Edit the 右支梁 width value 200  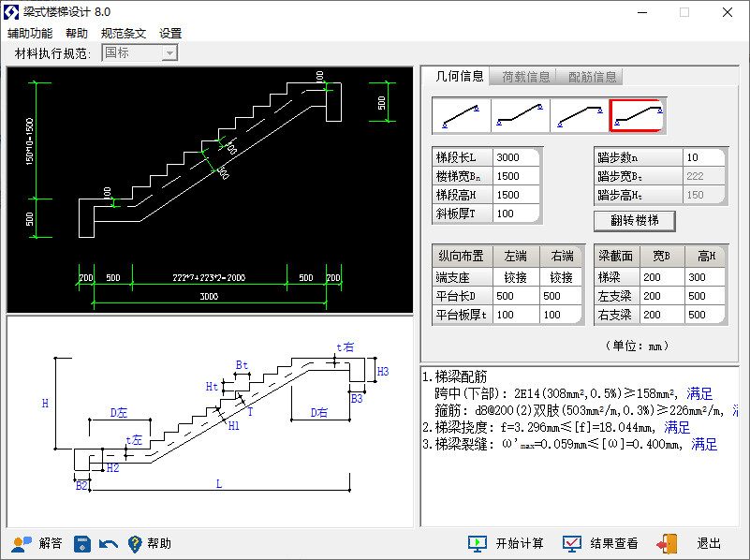click(662, 315)
